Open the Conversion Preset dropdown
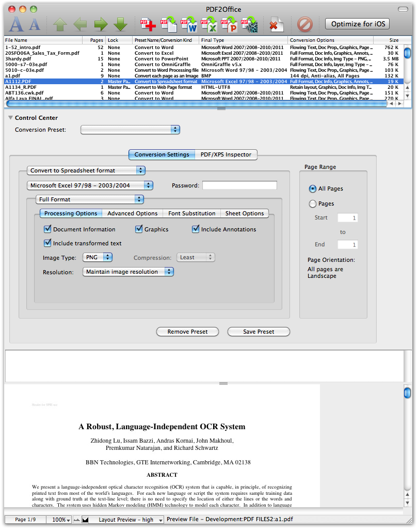This screenshot has height=532, width=418. [x=130, y=130]
